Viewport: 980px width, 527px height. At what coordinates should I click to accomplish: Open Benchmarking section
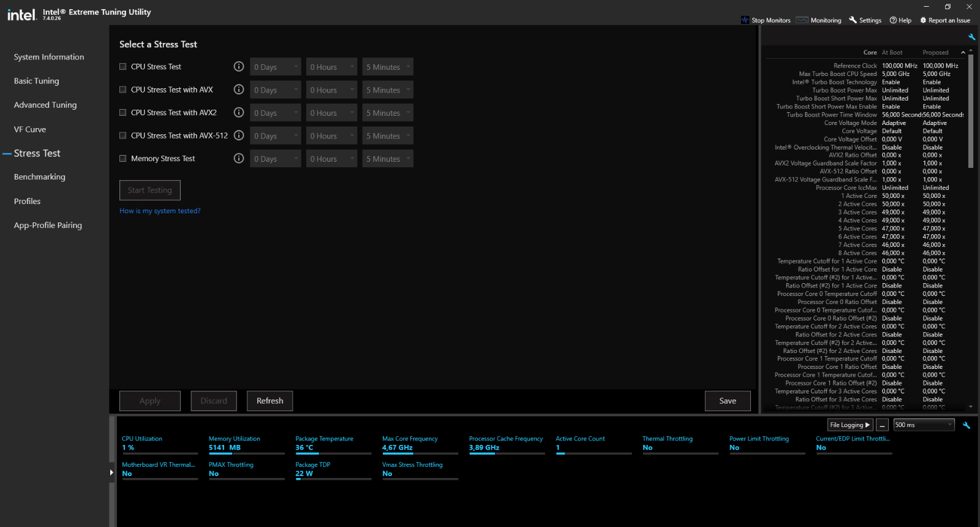click(x=40, y=176)
